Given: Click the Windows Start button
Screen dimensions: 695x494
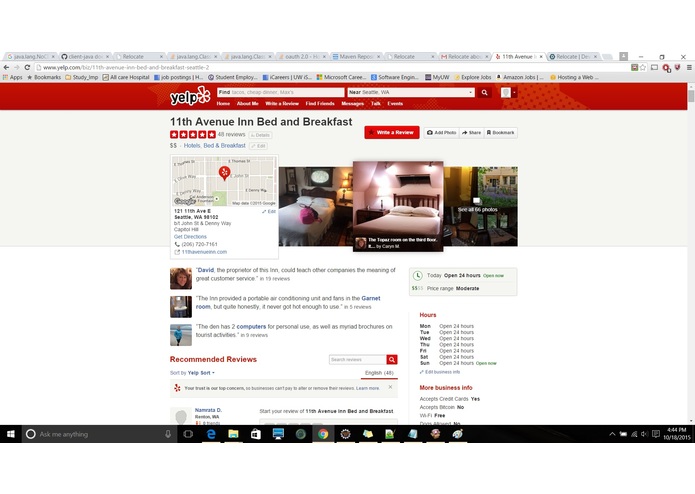Looking at the screenshot, I should click(x=11, y=434).
